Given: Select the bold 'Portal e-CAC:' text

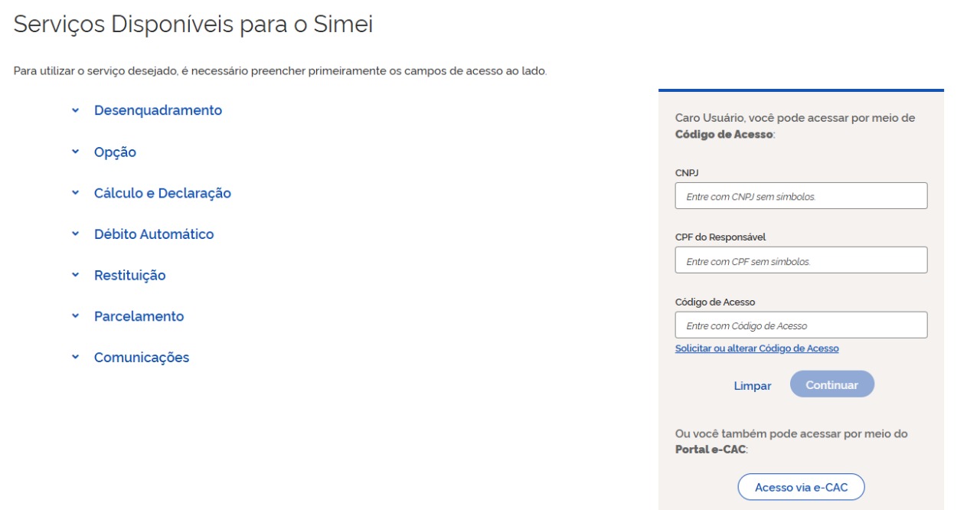Looking at the screenshot, I should [711, 449].
